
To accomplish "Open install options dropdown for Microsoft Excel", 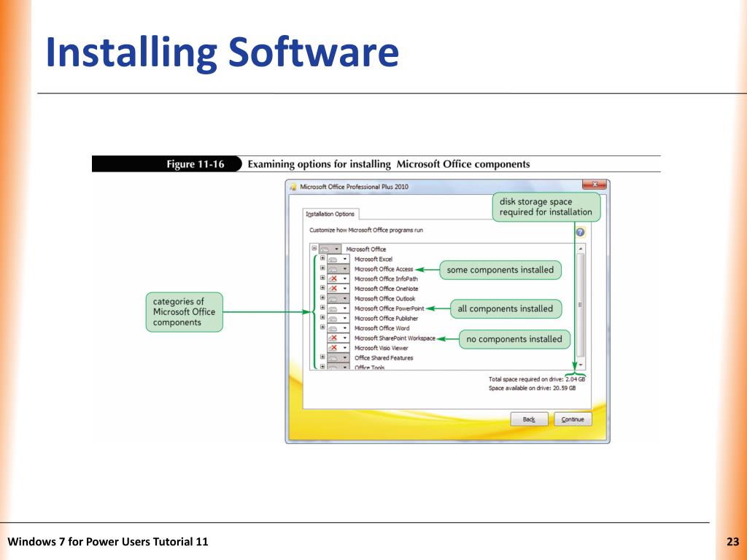I will point(338,259).
